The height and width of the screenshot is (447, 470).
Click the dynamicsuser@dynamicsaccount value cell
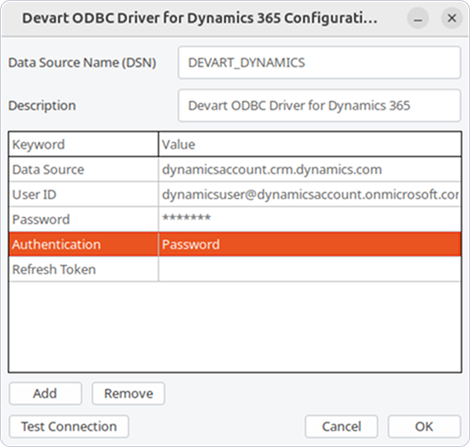310,194
